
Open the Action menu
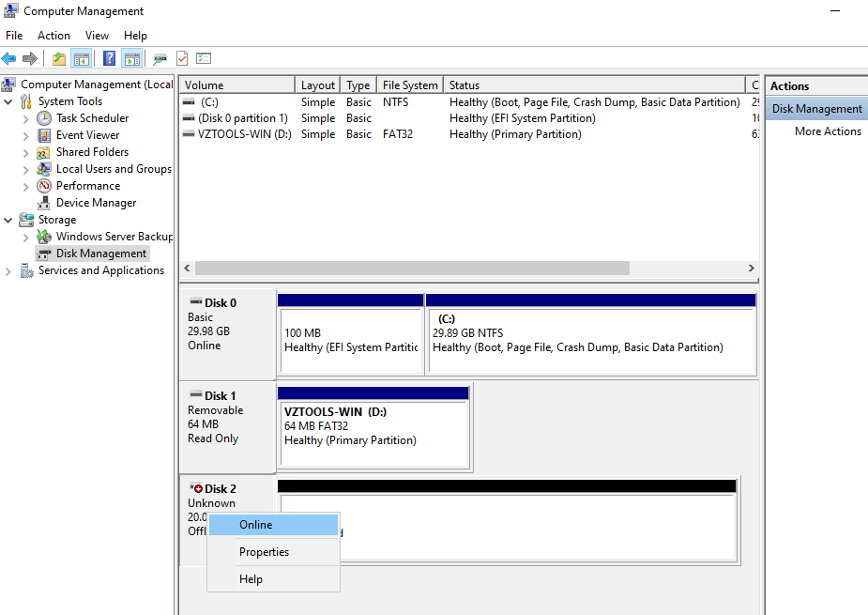click(x=53, y=36)
